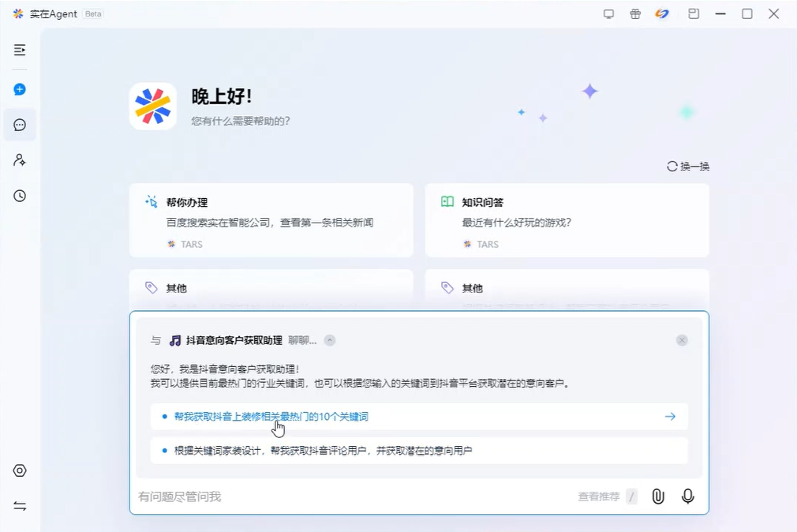Click the swap arrows icon at the sidebar bottom

19,505
